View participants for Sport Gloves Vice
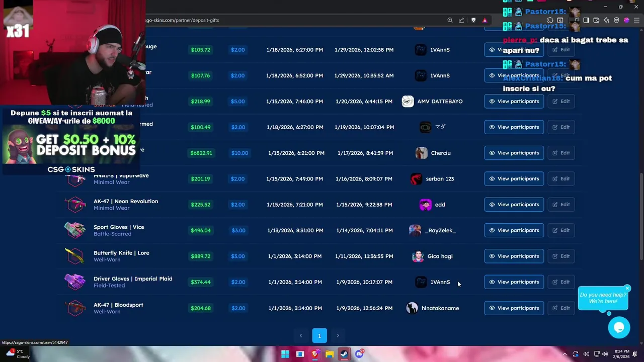 pyautogui.click(x=514, y=230)
